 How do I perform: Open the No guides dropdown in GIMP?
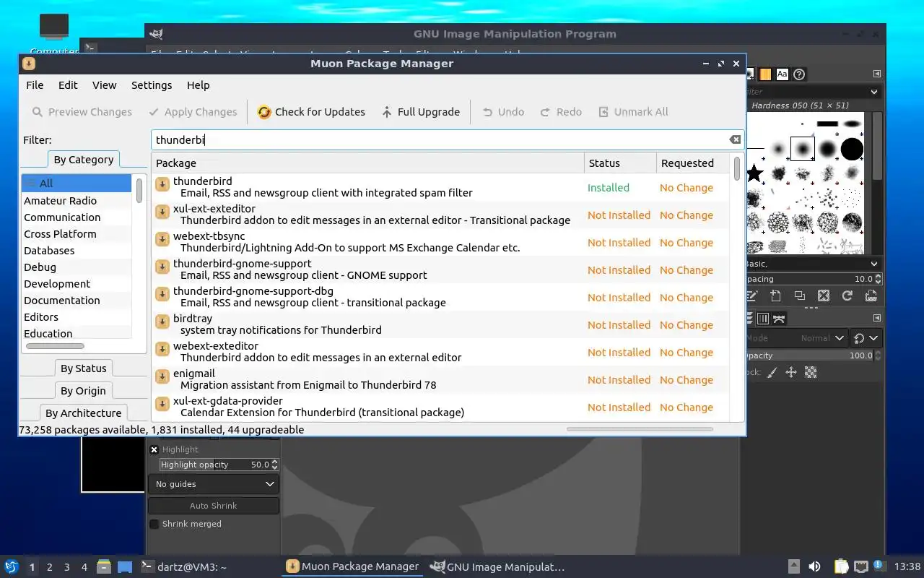click(214, 484)
